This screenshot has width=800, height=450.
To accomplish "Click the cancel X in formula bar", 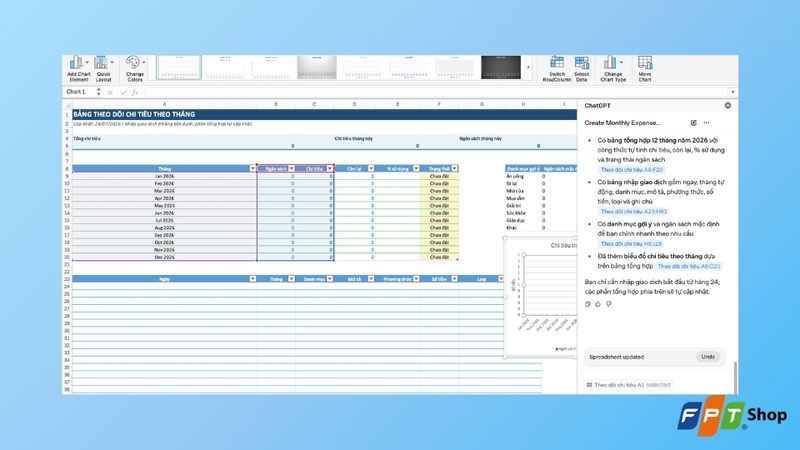I will 110,92.
